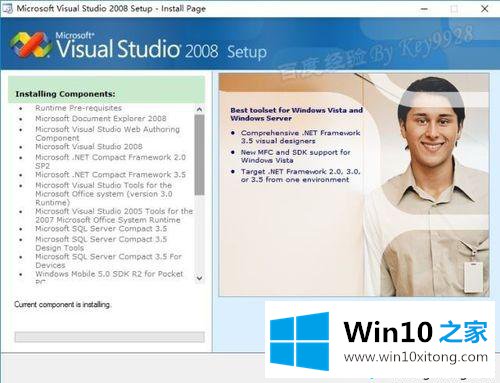500x383 pixels.
Task: Select Visual Studio 2005 Tools for 2007 Office
Action: pos(114,216)
